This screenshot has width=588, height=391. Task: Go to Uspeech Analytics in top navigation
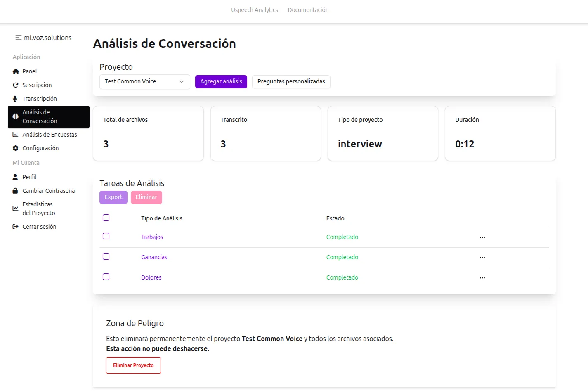point(254,10)
